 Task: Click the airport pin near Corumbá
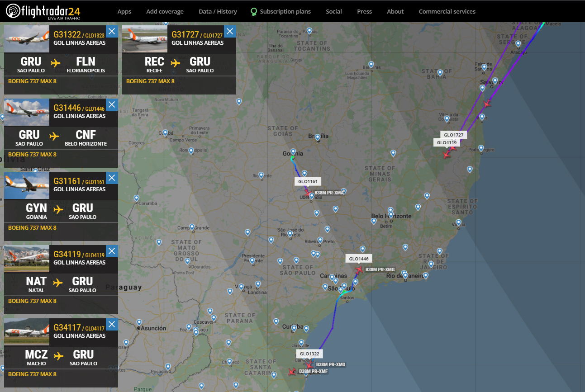(x=137, y=198)
